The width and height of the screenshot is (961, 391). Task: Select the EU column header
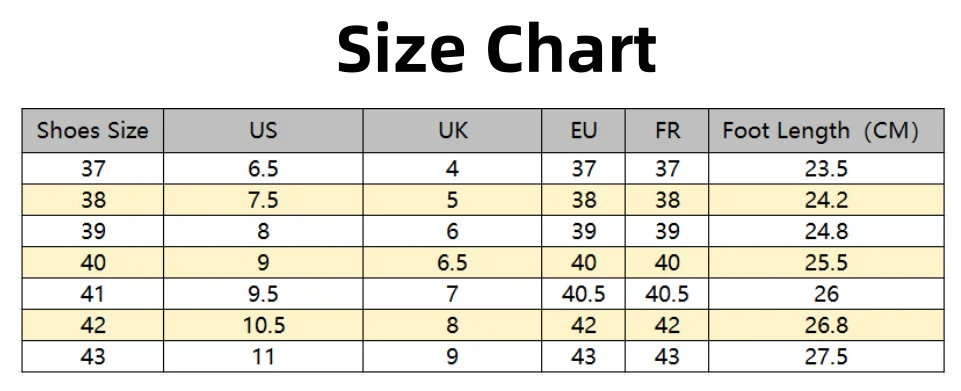583,131
